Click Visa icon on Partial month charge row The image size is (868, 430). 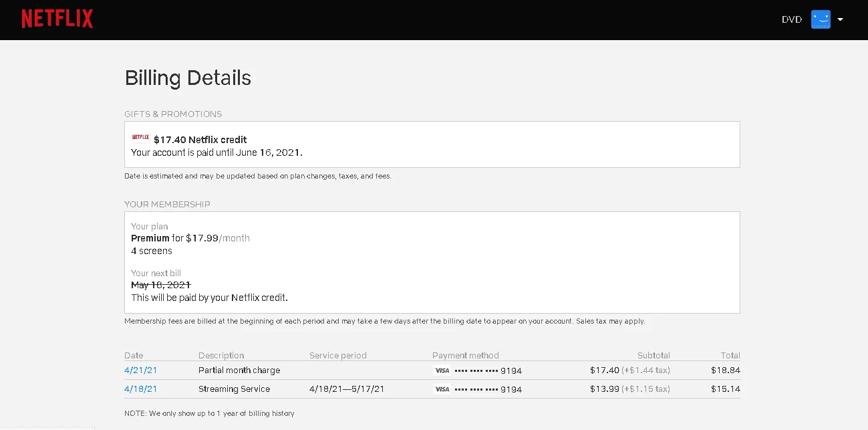point(442,370)
